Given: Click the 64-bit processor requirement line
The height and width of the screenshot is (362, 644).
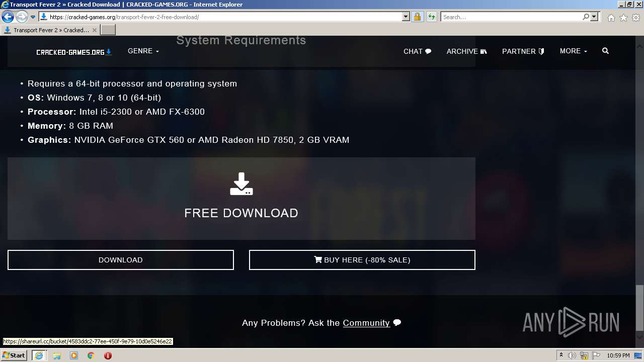Looking at the screenshot, I should point(132,83).
